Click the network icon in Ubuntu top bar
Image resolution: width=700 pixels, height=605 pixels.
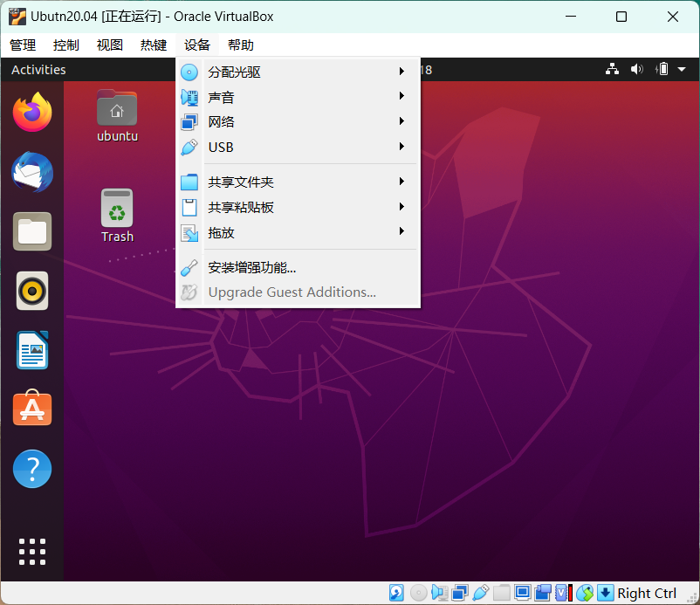(x=612, y=69)
